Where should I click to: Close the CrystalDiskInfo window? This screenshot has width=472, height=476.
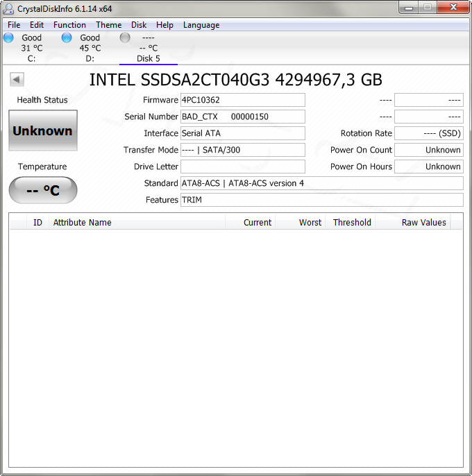coord(453,8)
